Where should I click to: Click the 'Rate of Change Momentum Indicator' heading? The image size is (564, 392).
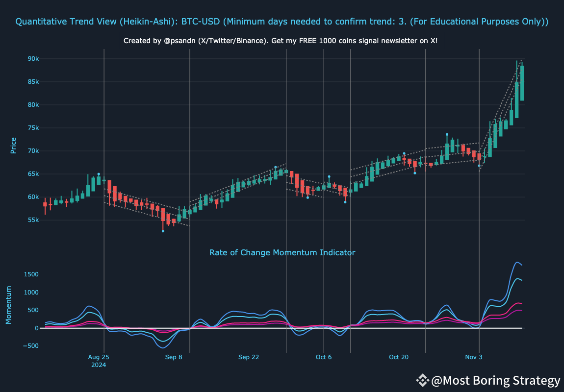(x=282, y=252)
